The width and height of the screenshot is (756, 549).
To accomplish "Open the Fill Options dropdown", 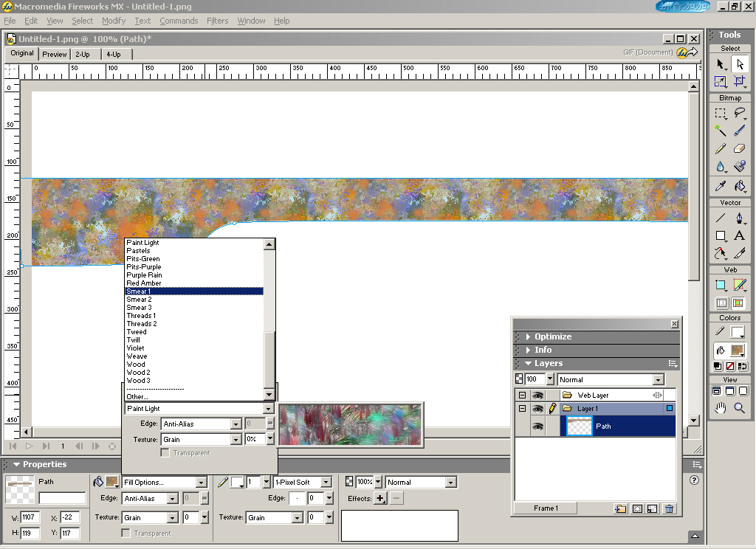I will coord(201,482).
